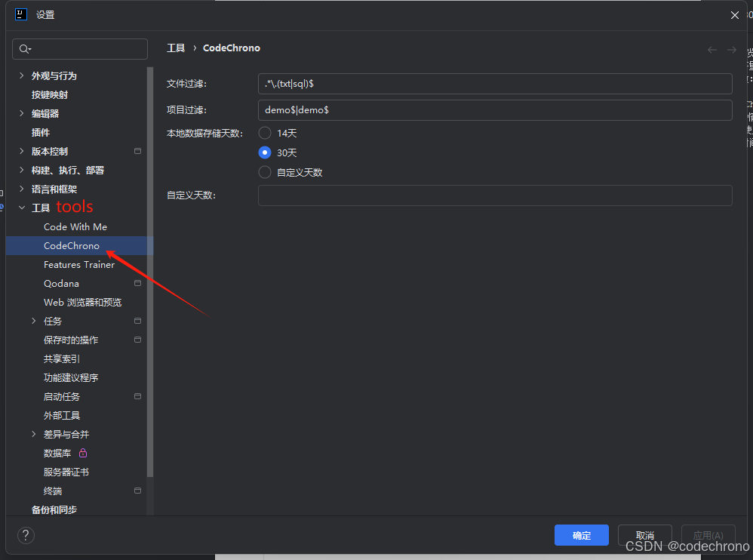The height and width of the screenshot is (560, 753).
Task: Open 终端 settings page
Action: [x=53, y=491]
